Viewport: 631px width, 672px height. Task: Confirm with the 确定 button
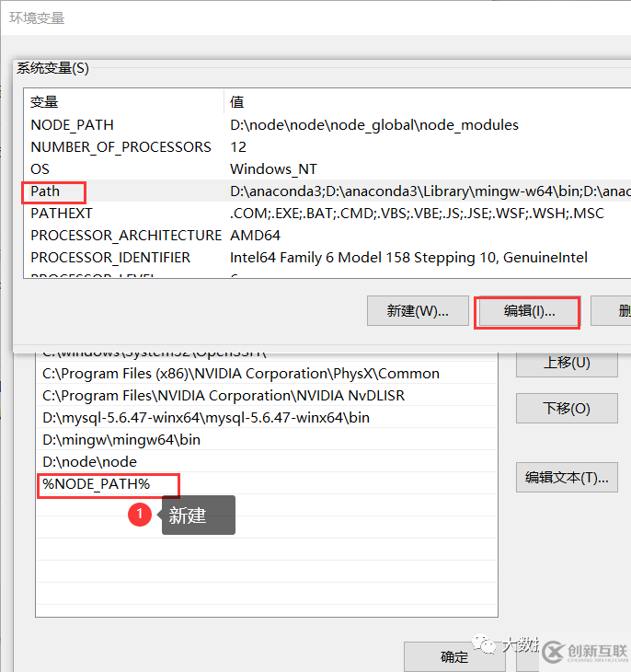[x=454, y=656]
